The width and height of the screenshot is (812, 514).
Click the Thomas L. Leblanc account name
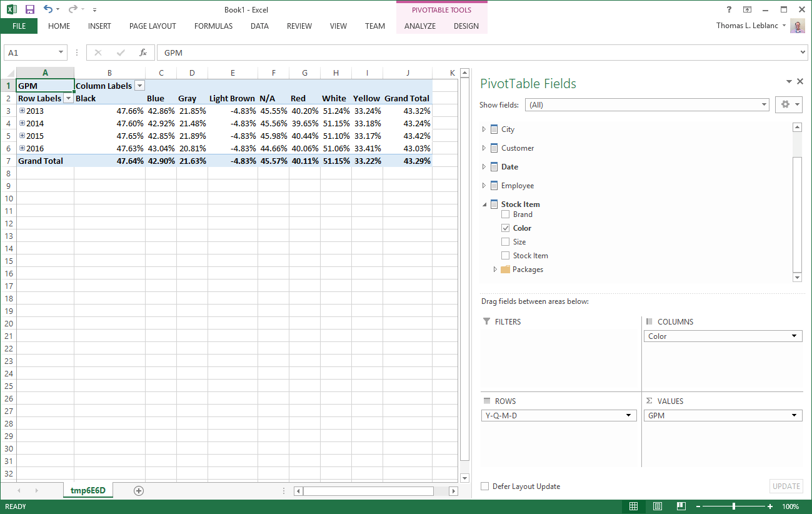tap(747, 26)
